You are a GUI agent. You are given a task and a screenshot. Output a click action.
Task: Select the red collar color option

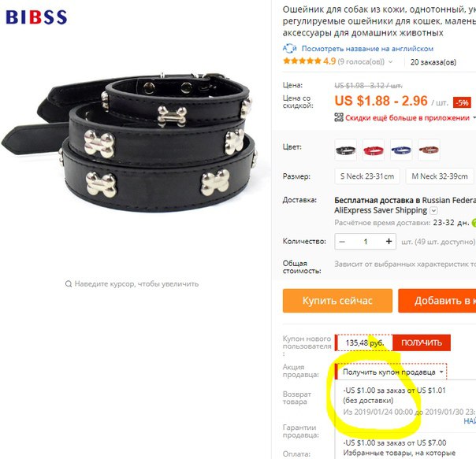pyautogui.click(x=374, y=150)
